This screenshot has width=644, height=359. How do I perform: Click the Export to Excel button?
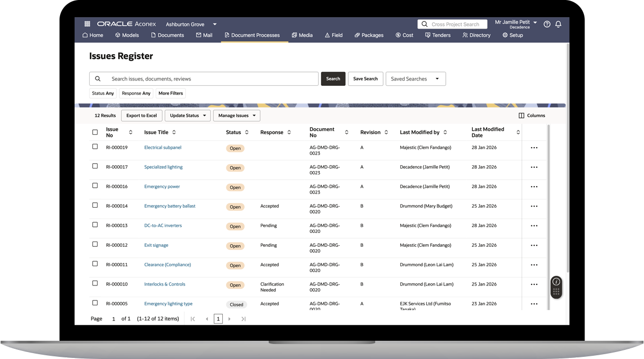(142, 115)
